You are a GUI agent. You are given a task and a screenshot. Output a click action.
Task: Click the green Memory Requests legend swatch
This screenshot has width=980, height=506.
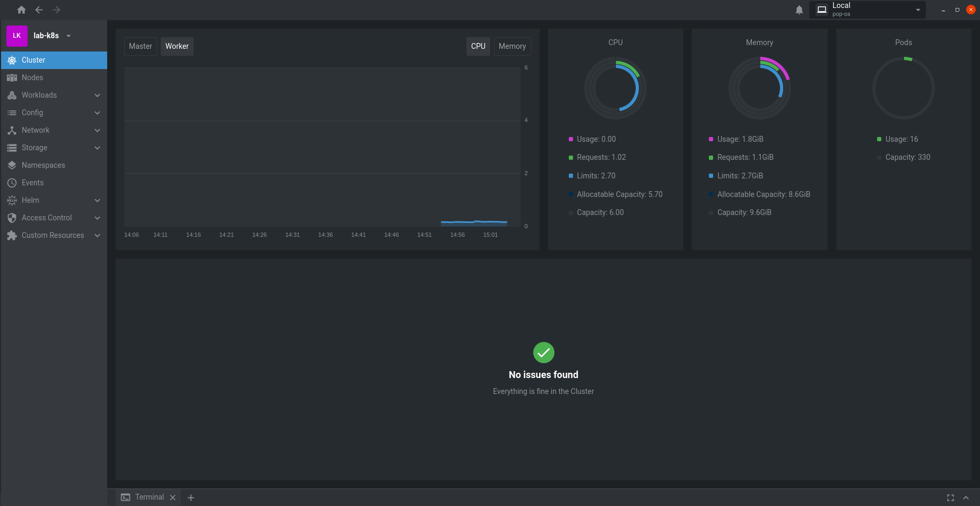pos(711,158)
